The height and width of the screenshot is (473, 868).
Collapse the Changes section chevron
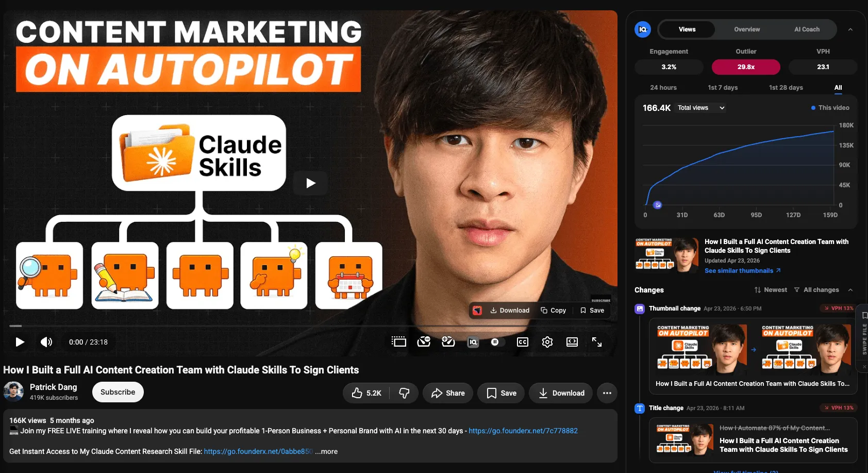tap(850, 290)
